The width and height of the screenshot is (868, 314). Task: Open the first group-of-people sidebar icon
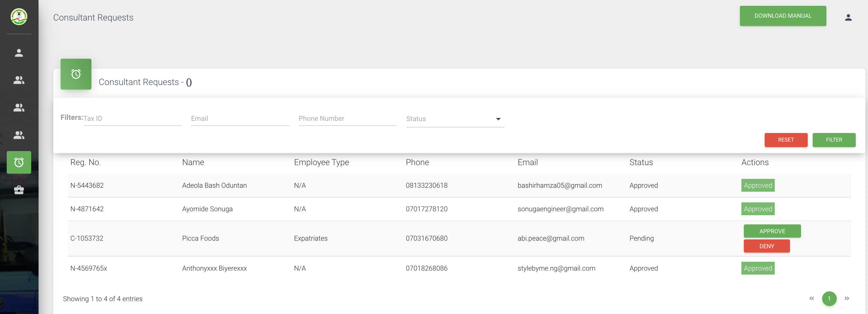19,80
